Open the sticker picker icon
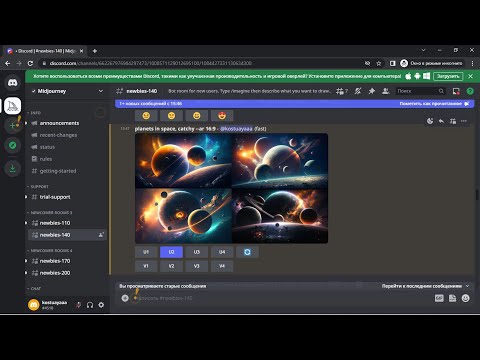Image resolution: width=480 pixels, height=360 pixels. (x=452, y=298)
